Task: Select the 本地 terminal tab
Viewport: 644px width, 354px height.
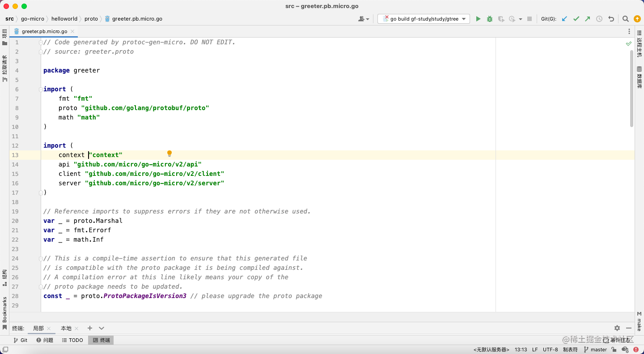Action: [66, 328]
